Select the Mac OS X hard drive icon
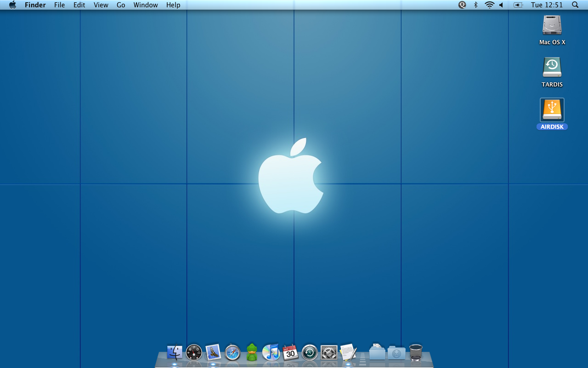The image size is (588, 368). 552,25
